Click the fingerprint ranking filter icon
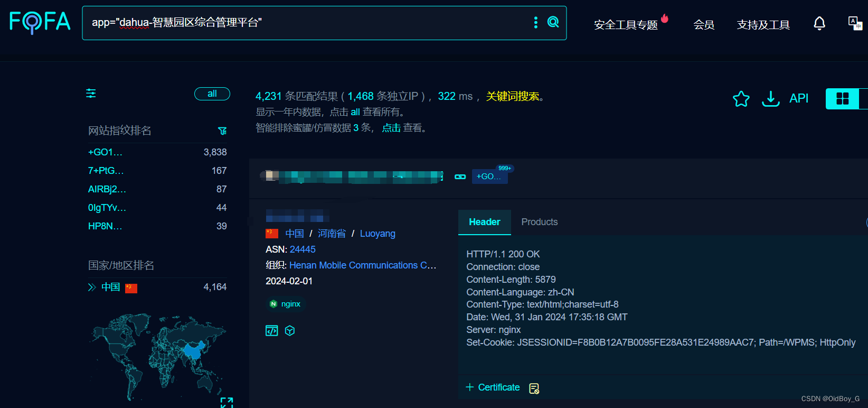The height and width of the screenshot is (408, 868). tap(222, 131)
